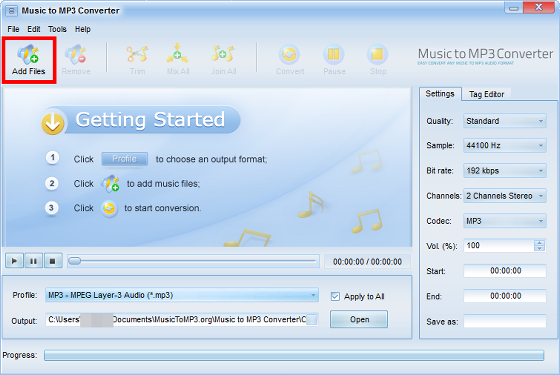Viewport: 560px width, 375px height.
Task: Click the add music icon in step 2
Action: [110, 183]
